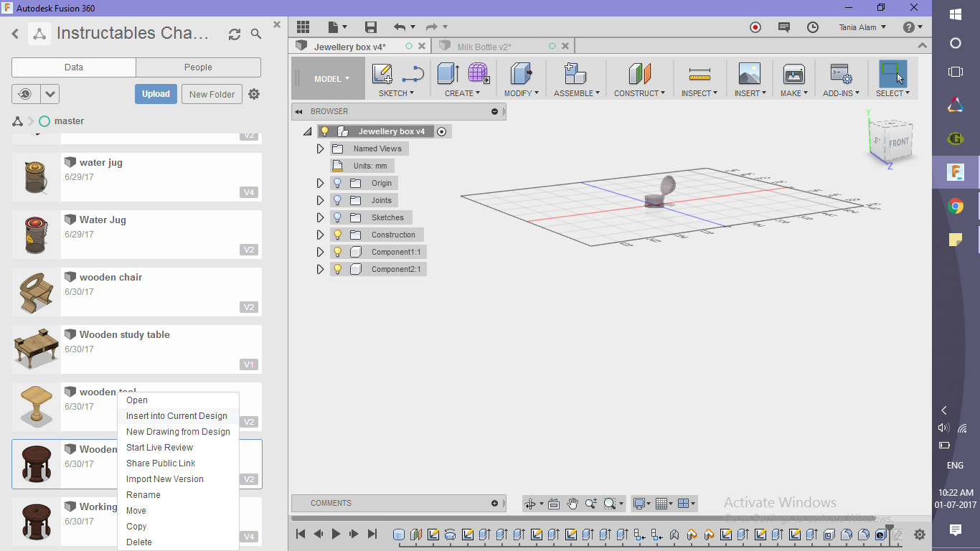Jump to timeline beginning
980x551 pixels.
click(x=301, y=534)
